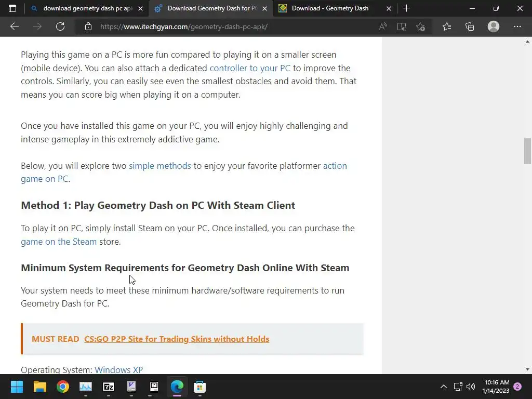The image size is (532, 399).
Task: Open 'CS:GO P2P Site for Trading Skins' link
Action: 177,339
